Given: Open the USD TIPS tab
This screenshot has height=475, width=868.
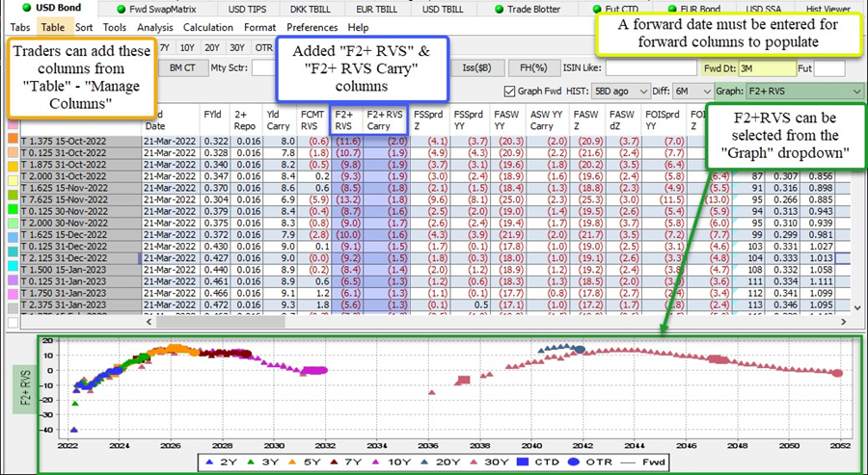Looking at the screenshot, I should click(x=248, y=9).
